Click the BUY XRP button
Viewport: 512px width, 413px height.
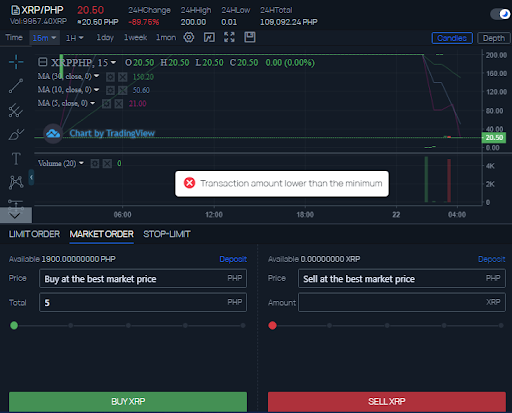point(128,401)
